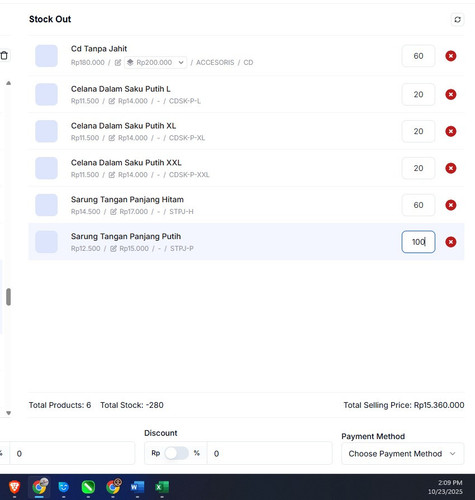Click the Sarung Tangan Panjang Putih thumbnail
The height and width of the screenshot is (500, 475).
(46, 242)
